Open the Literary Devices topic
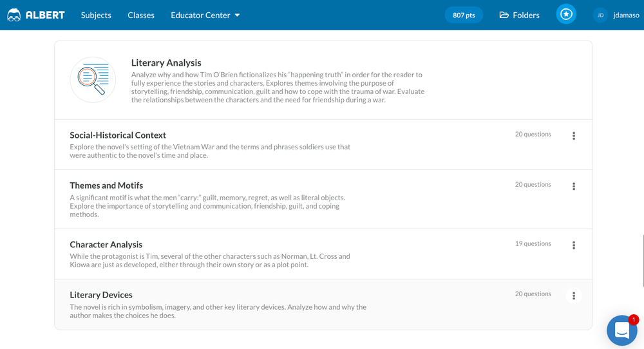Screen dimensions: 644x349 click(x=101, y=295)
